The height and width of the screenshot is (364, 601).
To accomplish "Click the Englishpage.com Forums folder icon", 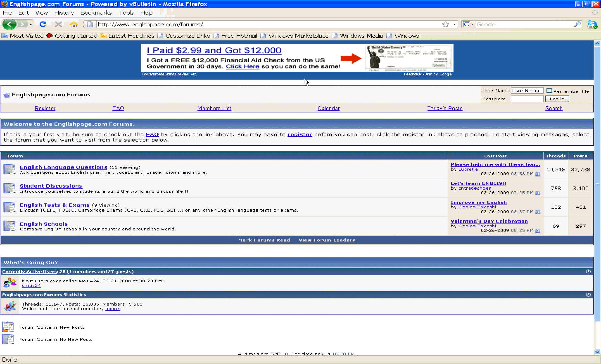I will (7, 95).
